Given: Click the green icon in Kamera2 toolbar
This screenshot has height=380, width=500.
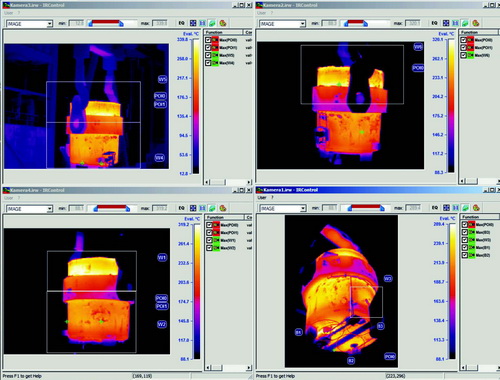Looking at the screenshot, I should click(465, 23).
